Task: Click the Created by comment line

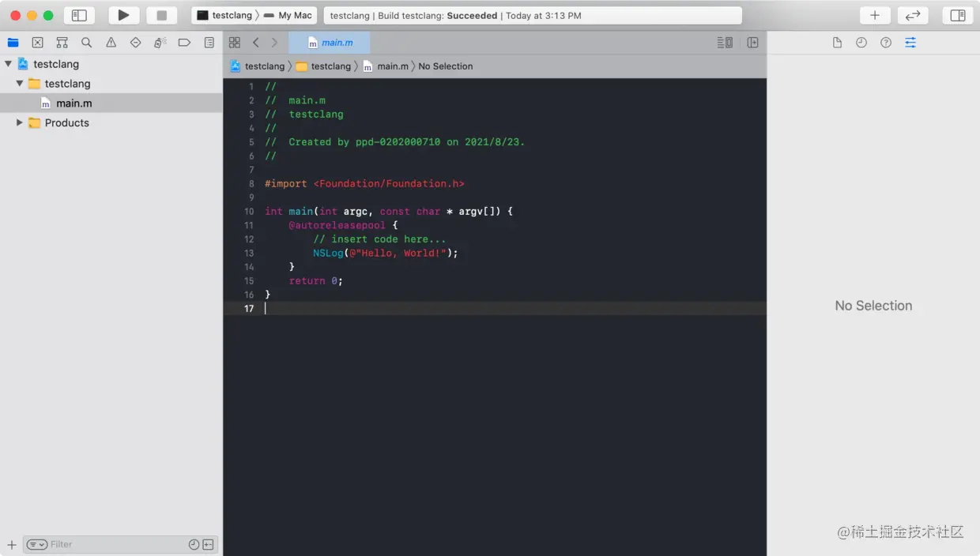Action: pos(395,142)
